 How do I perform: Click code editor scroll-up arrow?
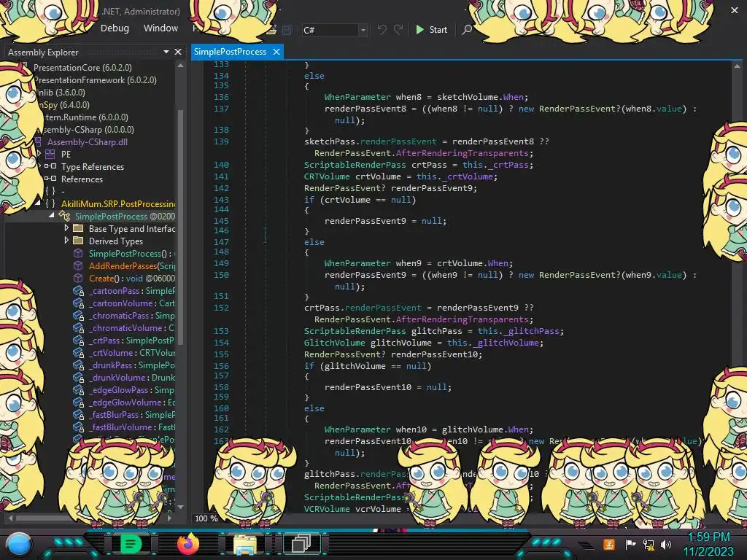[x=737, y=66]
